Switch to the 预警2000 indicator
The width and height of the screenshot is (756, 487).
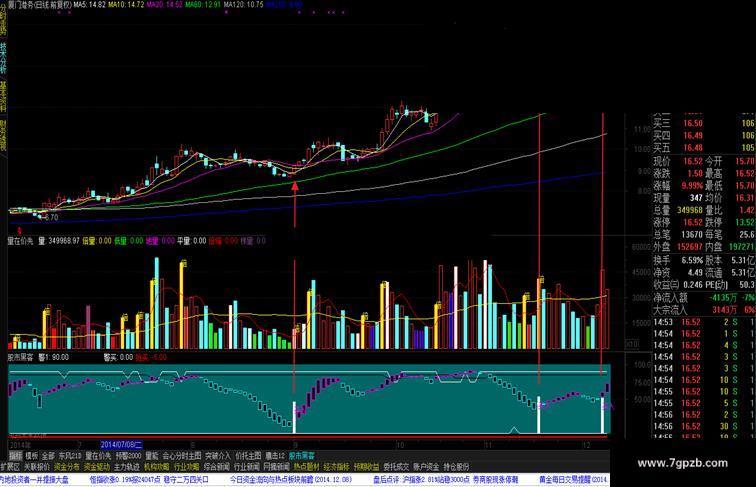coord(128,456)
